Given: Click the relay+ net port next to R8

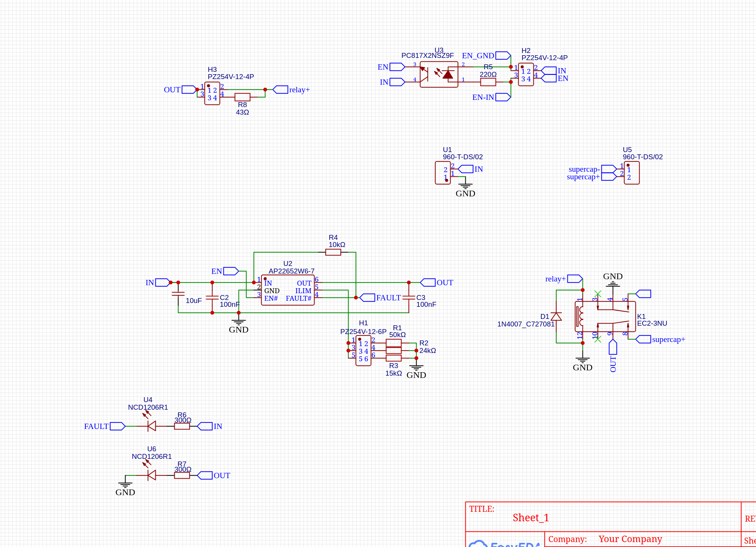Looking at the screenshot, I should click(280, 90).
